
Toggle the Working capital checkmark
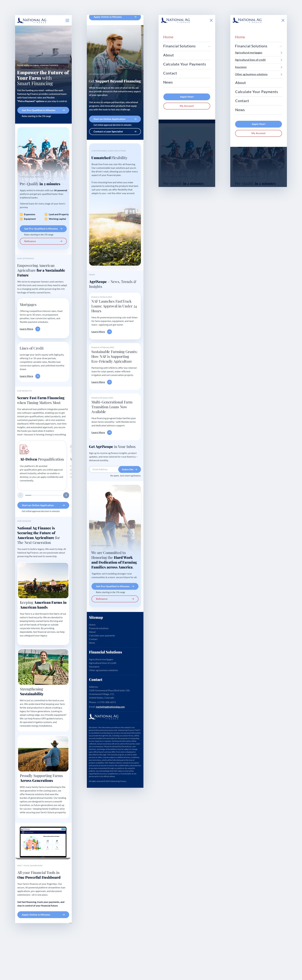tap(46, 219)
